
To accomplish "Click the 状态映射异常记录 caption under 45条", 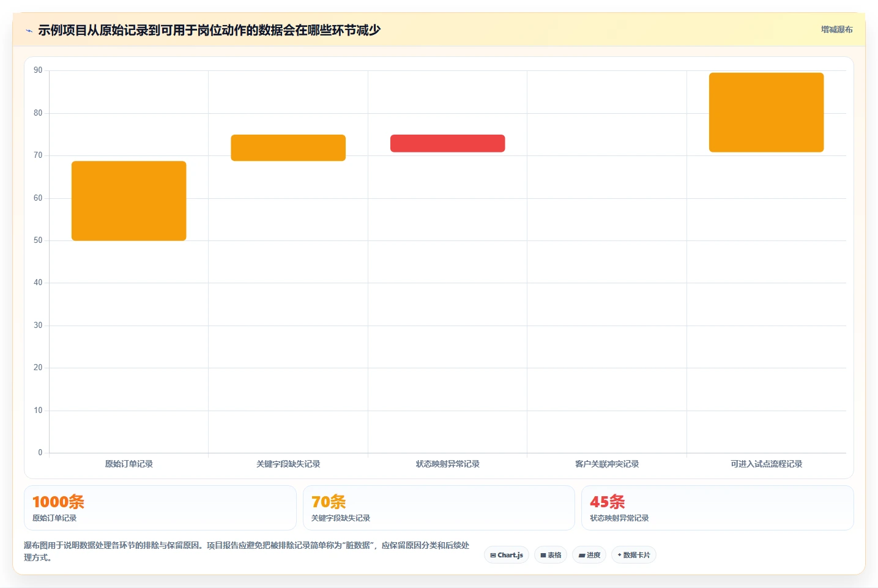I will point(619,518).
